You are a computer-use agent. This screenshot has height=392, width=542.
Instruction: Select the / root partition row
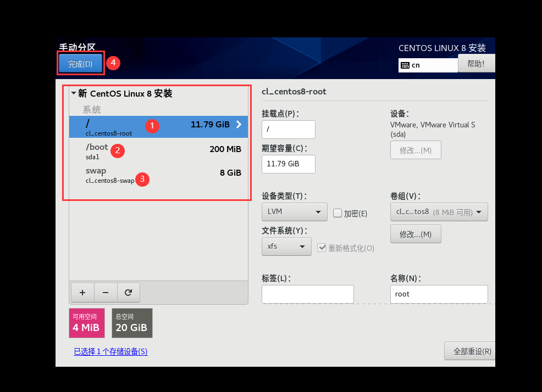(159, 127)
